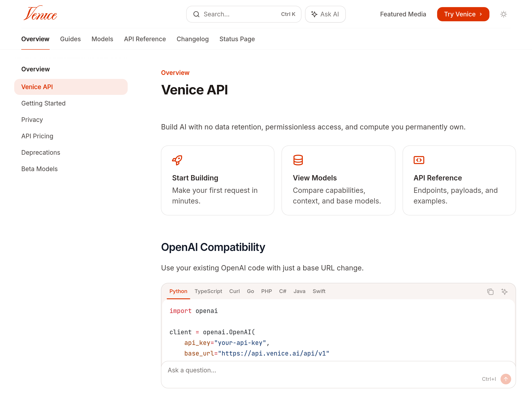Click the sparkle Ask AI icon on code block
Screen dimensions: 532x399
pyautogui.click(x=504, y=291)
